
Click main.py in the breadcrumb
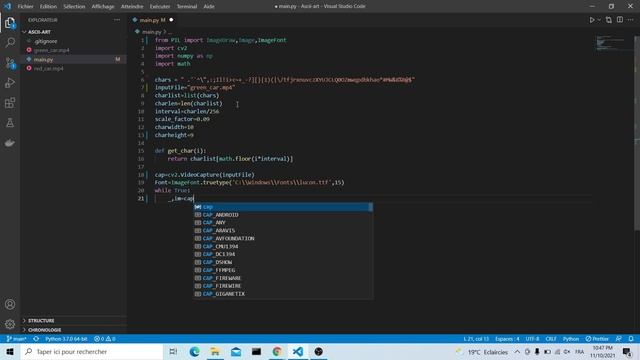click(151, 31)
